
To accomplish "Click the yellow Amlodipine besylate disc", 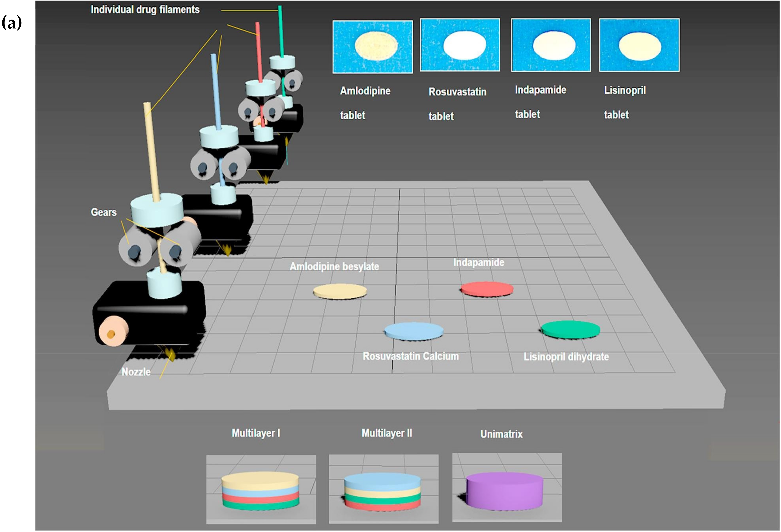I will click(340, 291).
